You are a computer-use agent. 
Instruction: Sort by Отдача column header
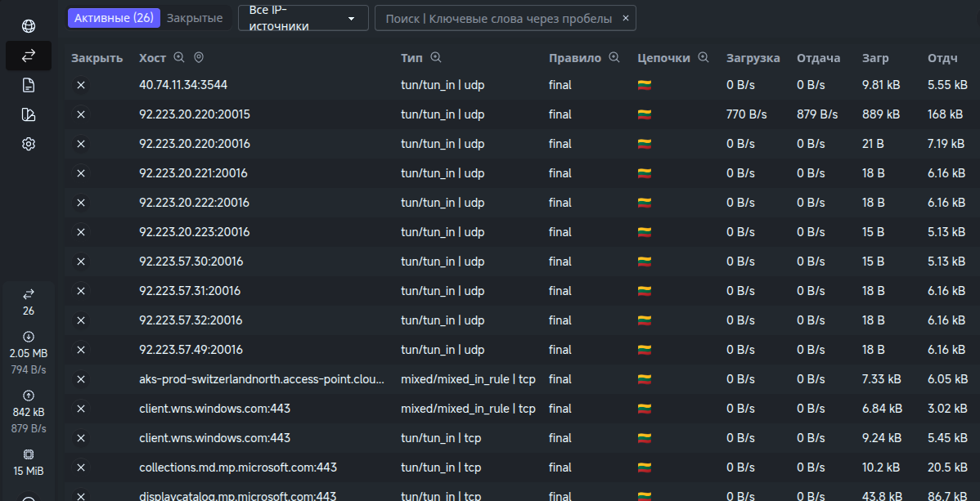pyautogui.click(x=819, y=58)
